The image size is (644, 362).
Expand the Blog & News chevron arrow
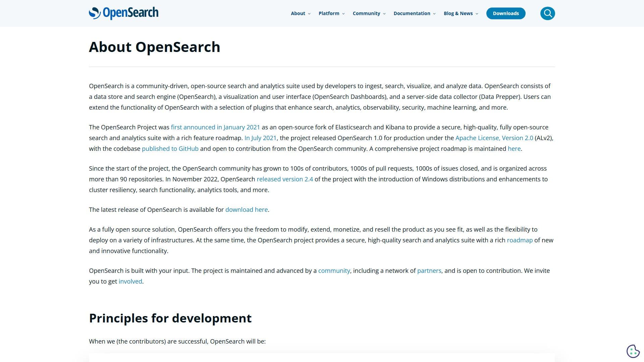click(x=477, y=14)
